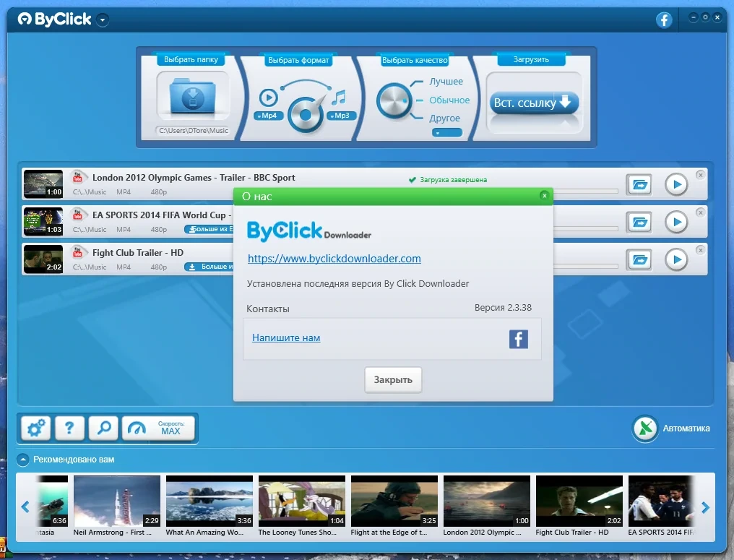Remove London 2012 Olympic item from list

(700, 175)
